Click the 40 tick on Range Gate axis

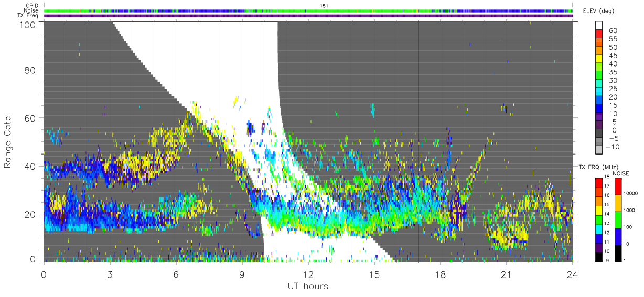[x=30, y=166]
